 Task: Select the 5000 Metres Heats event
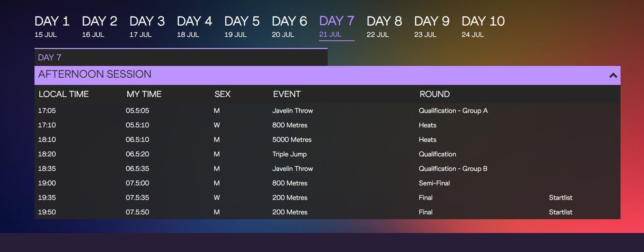(292, 139)
